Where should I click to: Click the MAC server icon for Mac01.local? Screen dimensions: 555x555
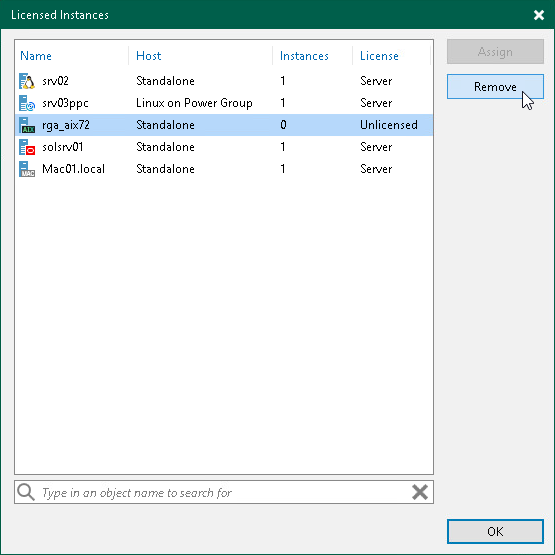(27, 169)
